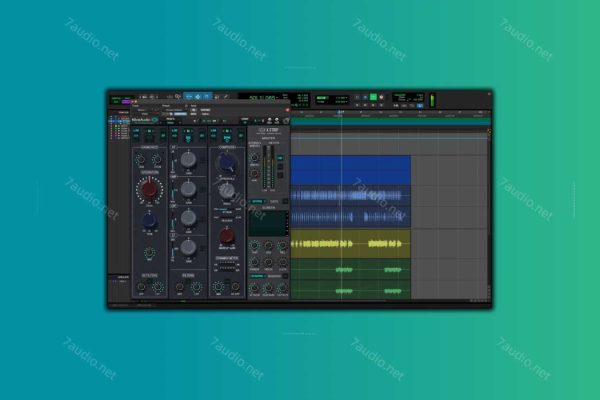Select the green Slip edit mode button
This screenshot has height=400, width=600.
116,102
